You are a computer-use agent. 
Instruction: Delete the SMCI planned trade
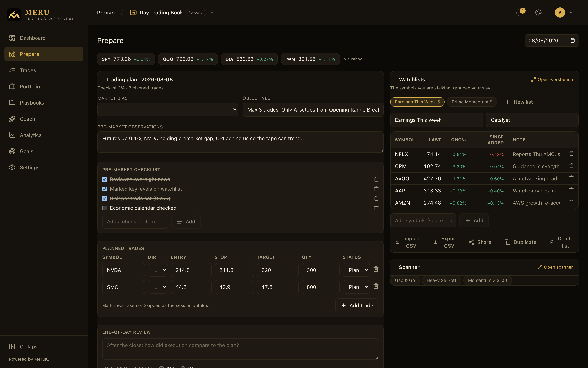pos(376,286)
